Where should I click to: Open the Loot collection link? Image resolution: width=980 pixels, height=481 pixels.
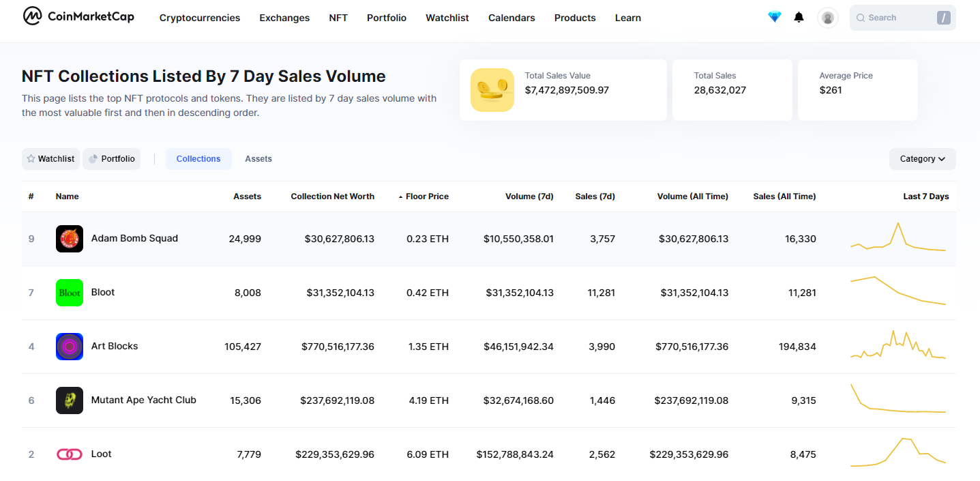[102, 454]
